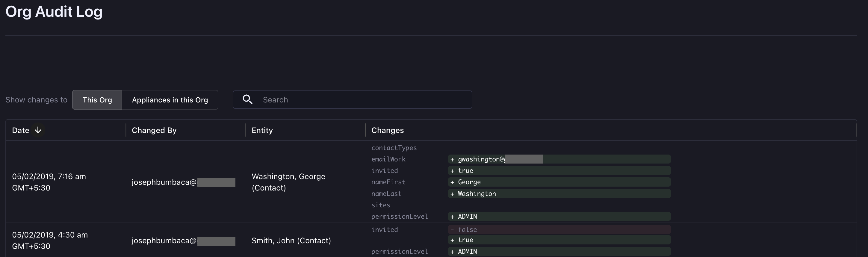
Task: Click the search magnifier icon
Action: click(247, 99)
